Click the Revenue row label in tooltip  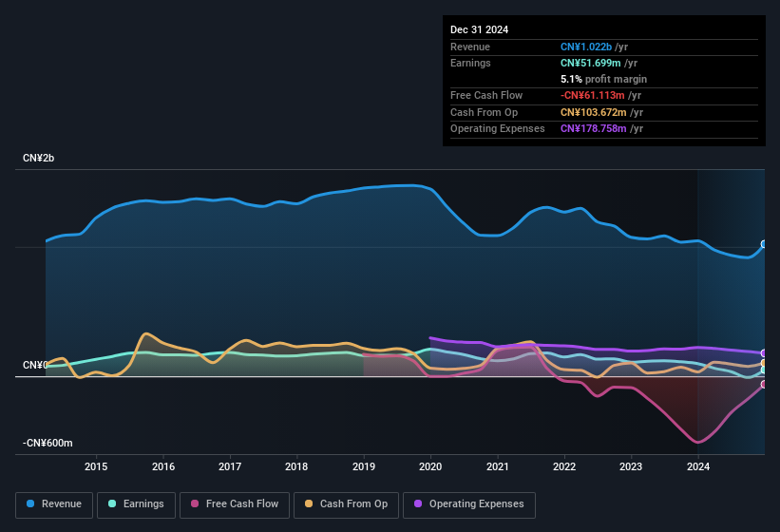(470, 47)
